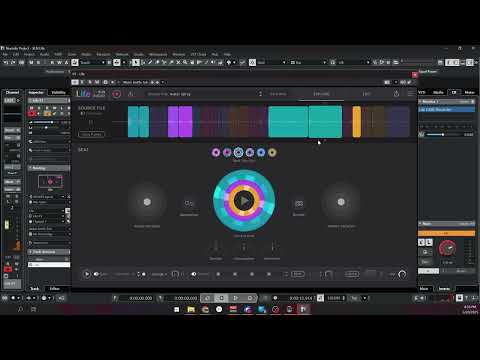Screen dimensions: 480x360
Task: Click the grid icon button between beat wheel and right knob
Action: tap(299, 203)
